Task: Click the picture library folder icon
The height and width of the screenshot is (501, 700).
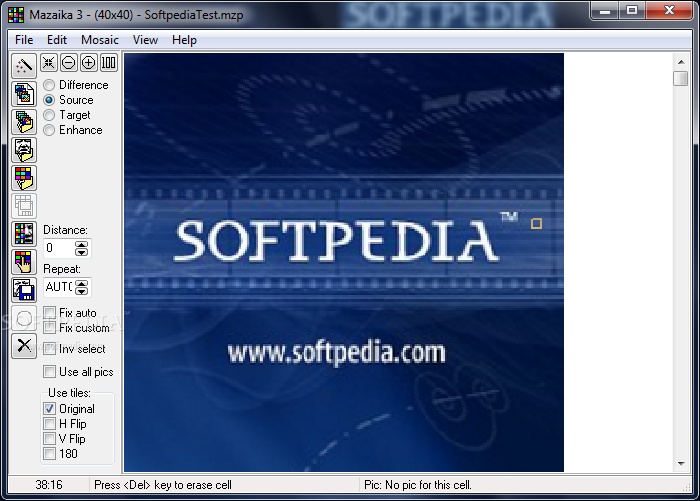Action: pos(24,122)
